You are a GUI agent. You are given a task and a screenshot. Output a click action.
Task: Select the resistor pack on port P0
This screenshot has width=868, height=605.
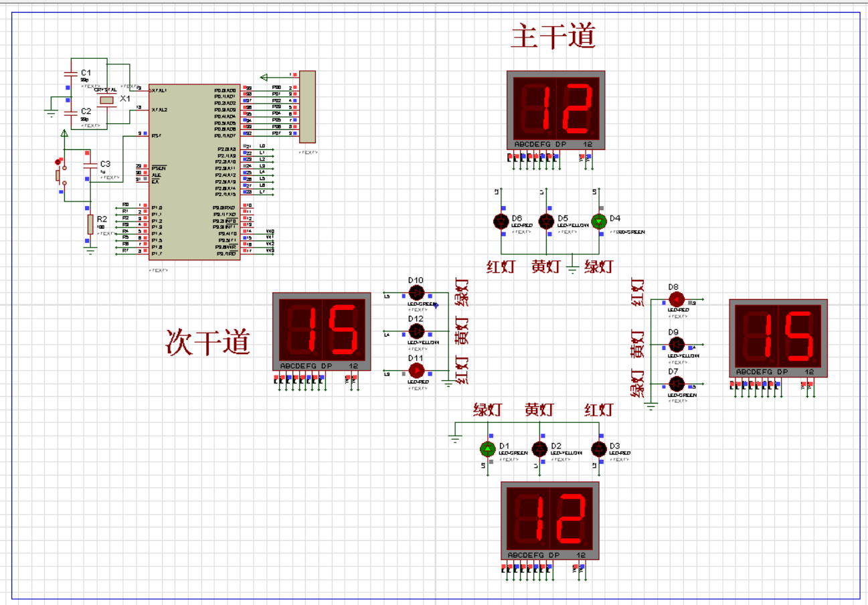click(307, 106)
